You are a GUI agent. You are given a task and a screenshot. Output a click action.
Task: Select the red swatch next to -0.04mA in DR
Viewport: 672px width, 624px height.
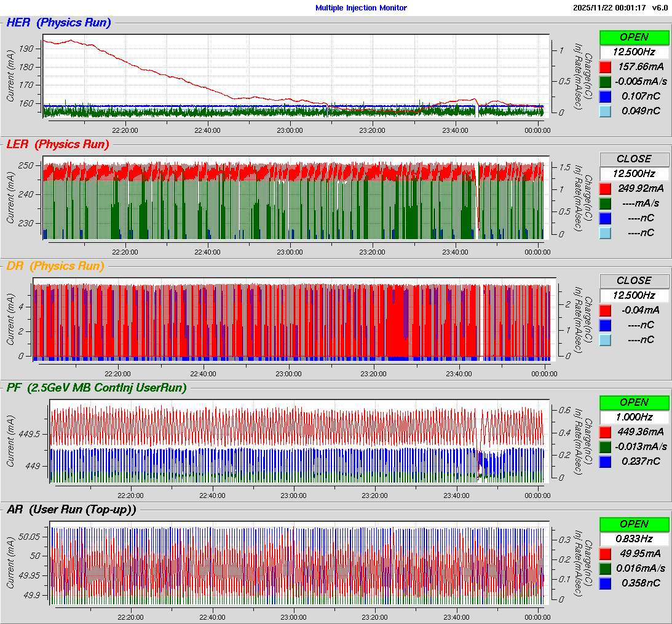point(606,310)
